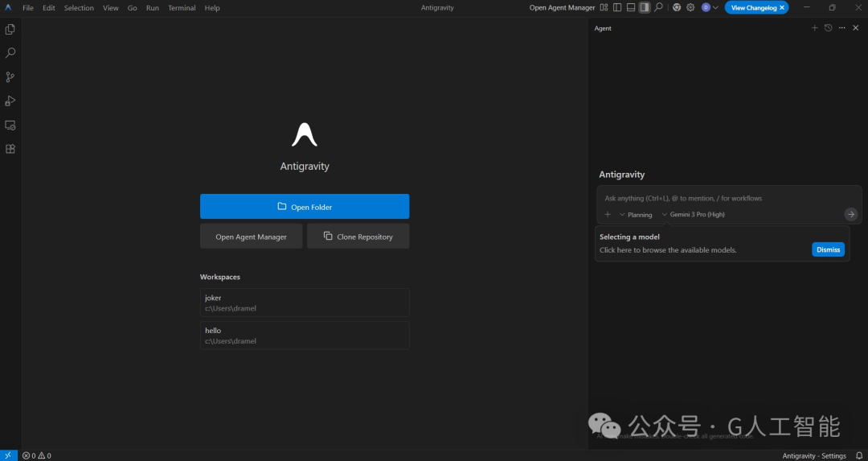
Task: Toggle the bottom panel layout button
Action: [631, 8]
